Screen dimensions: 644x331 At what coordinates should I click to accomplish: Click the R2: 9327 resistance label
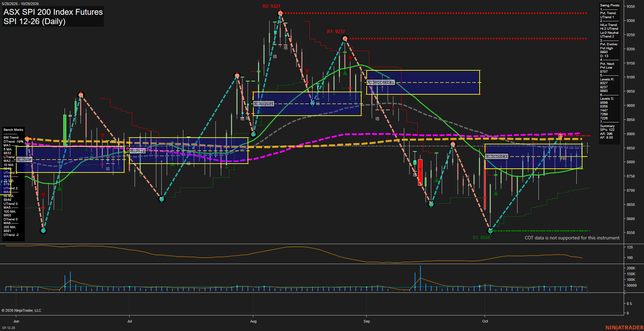point(271,6)
